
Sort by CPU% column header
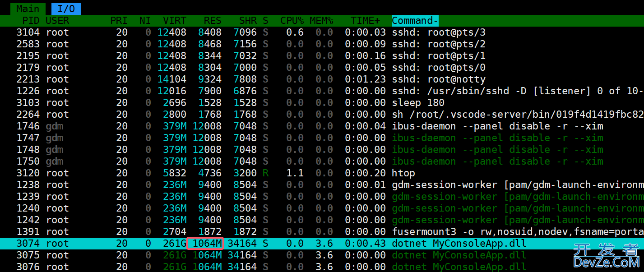(x=292, y=21)
